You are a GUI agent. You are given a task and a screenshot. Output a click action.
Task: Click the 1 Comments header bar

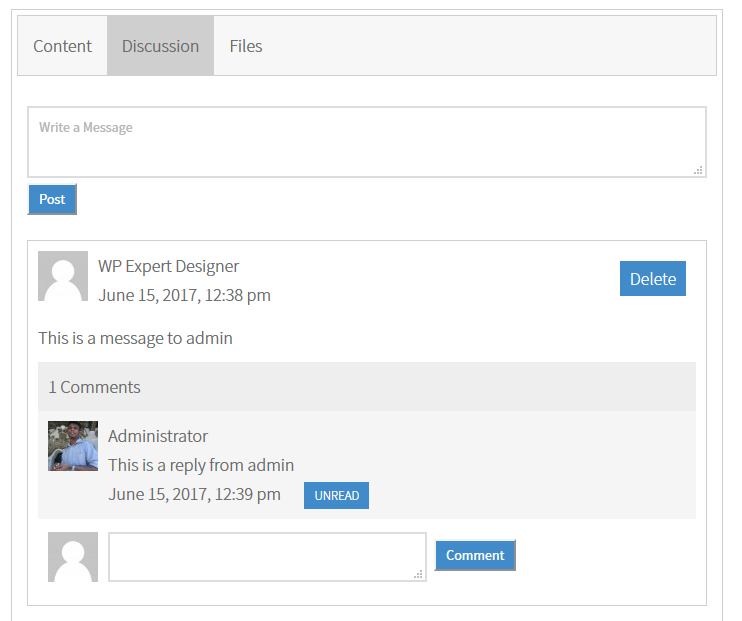(x=367, y=387)
